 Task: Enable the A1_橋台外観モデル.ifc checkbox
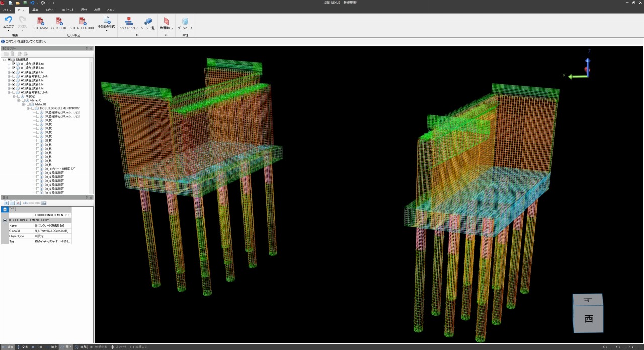click(x=14, y=76)
